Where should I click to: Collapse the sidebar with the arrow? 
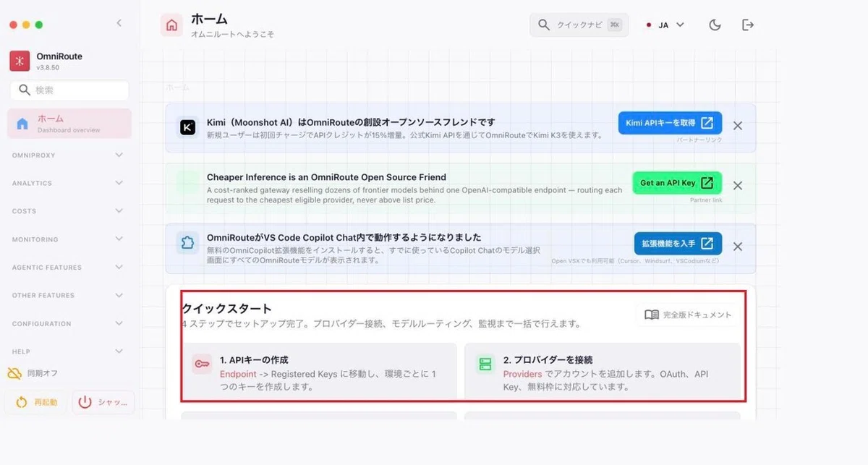pos(119,23)
